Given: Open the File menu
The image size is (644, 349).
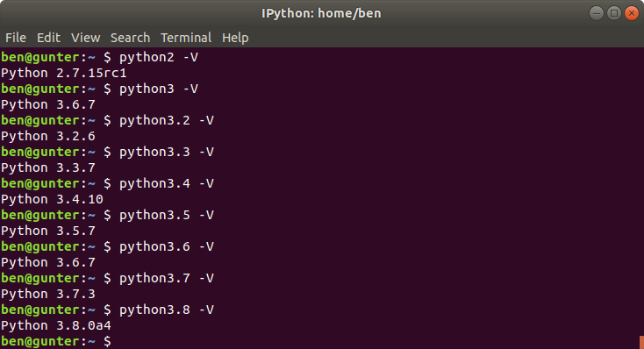Looking at the screenshot, I should point(16,38).
